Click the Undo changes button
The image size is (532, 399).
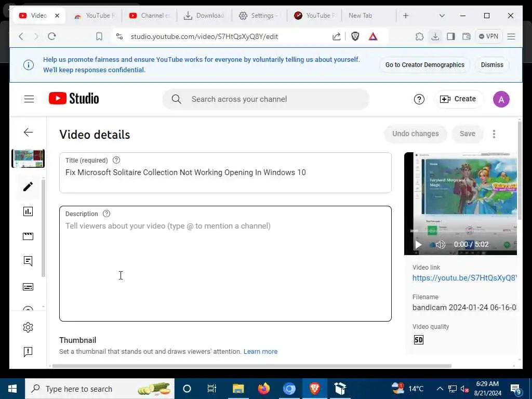coord(415,134)
